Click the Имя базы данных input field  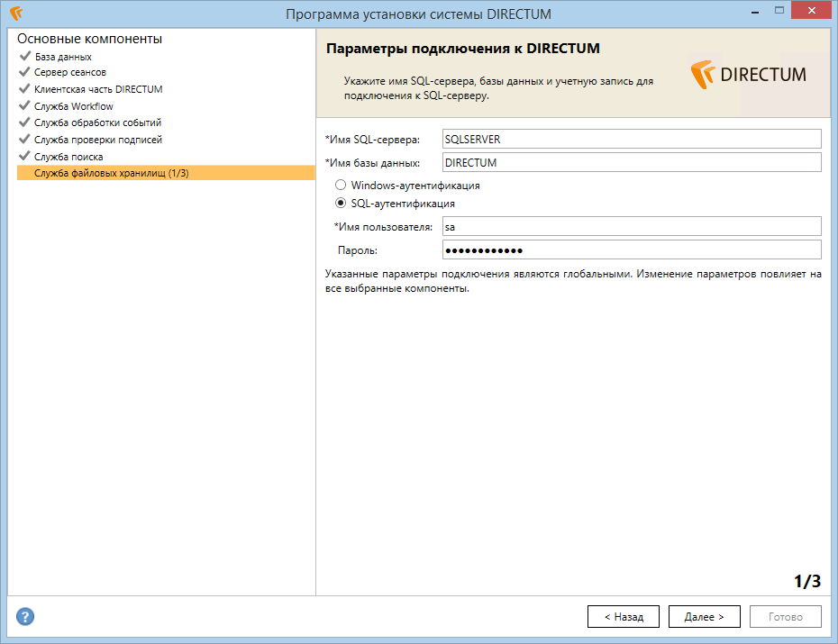click(632, 162)
